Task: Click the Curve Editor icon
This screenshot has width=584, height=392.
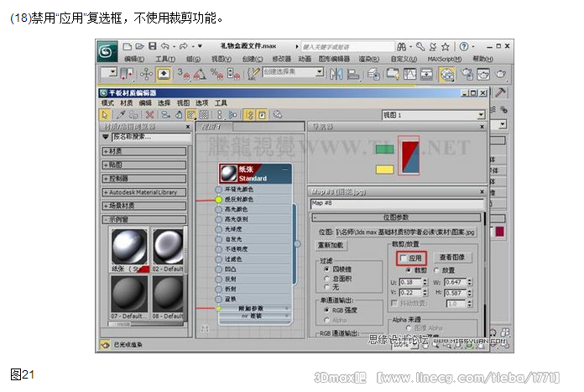Action: (409, 74)
